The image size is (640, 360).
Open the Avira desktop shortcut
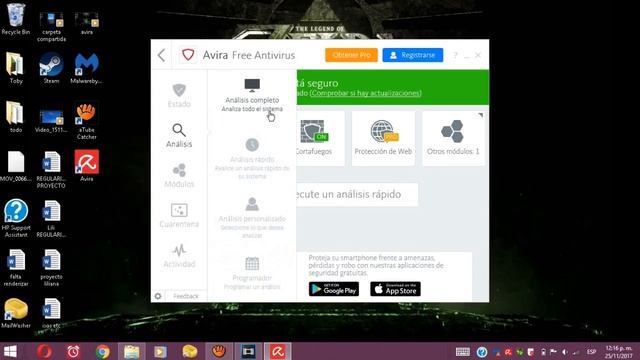[x=86, y=165]
